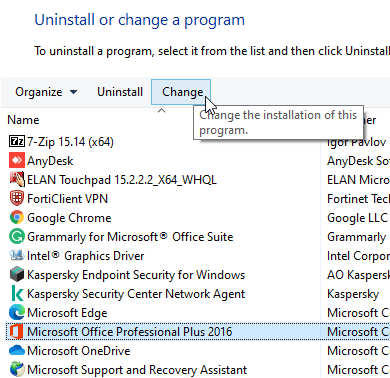Sort list by the Name column header
Image resolution: width=390 pixels, height=378 pixels.
[x=23, y=120]
